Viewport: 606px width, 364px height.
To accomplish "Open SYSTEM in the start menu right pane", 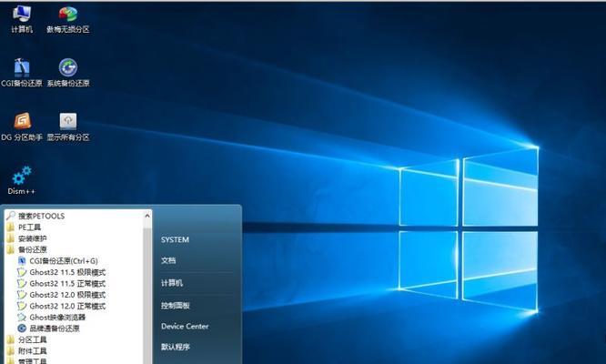I will click(x=175, y=239).
